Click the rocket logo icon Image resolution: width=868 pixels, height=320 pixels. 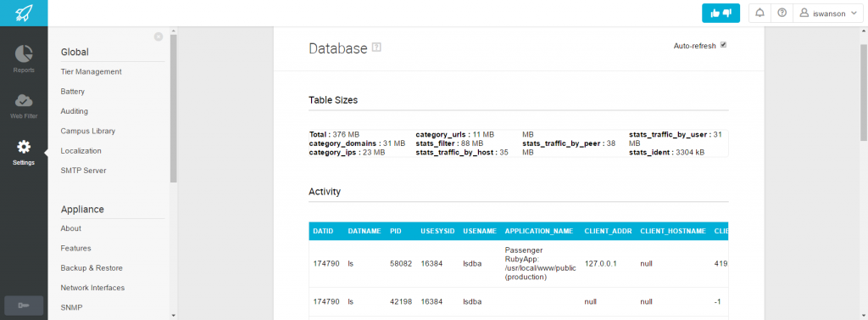pyautogui.click(x=24, y=13)
